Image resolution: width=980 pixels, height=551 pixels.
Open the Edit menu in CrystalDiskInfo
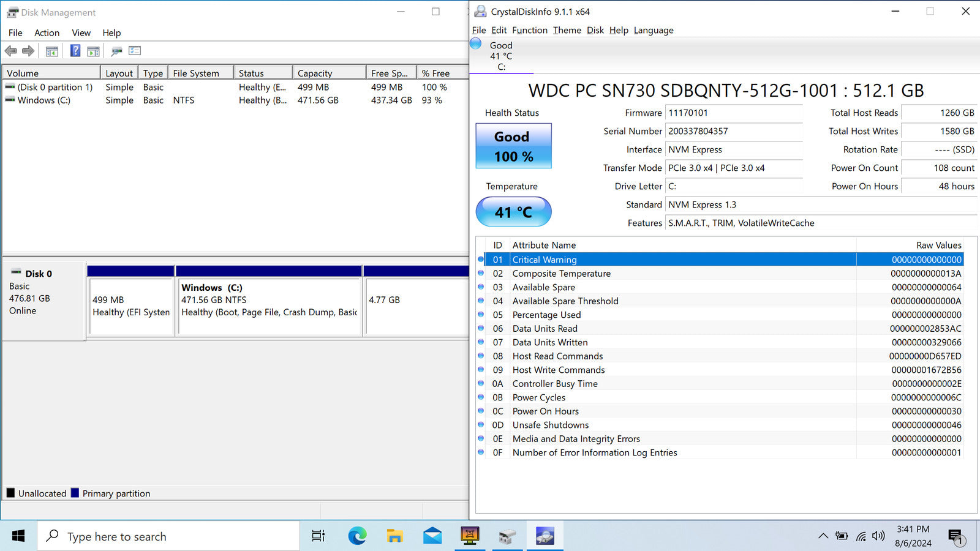coord(499,30)
